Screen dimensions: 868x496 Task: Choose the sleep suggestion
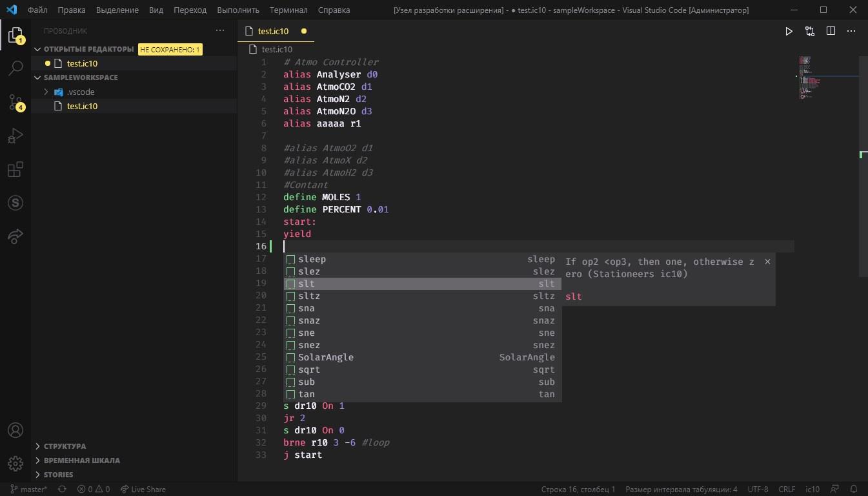423,259
